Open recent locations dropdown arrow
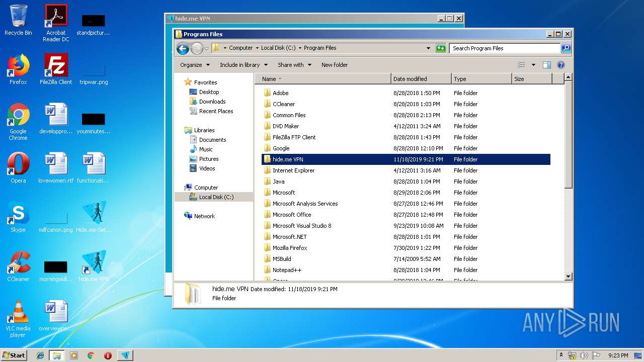Viewport: 644px width, 362px height. [x=206, y=49]
